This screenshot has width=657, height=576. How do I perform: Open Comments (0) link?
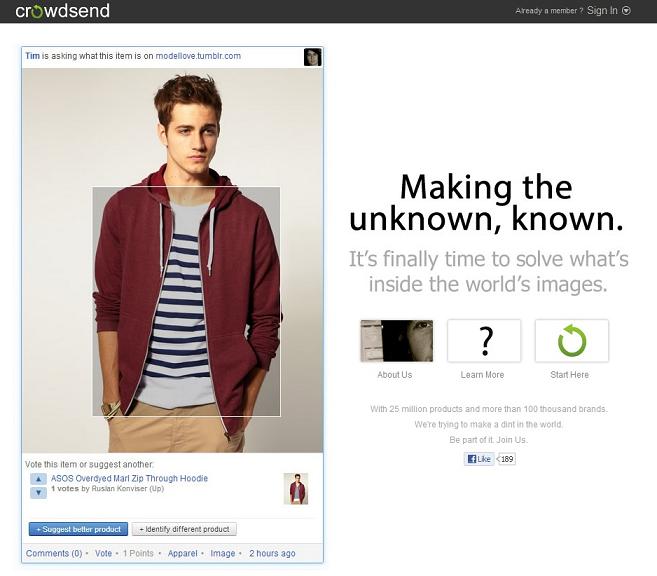(54, 553)
